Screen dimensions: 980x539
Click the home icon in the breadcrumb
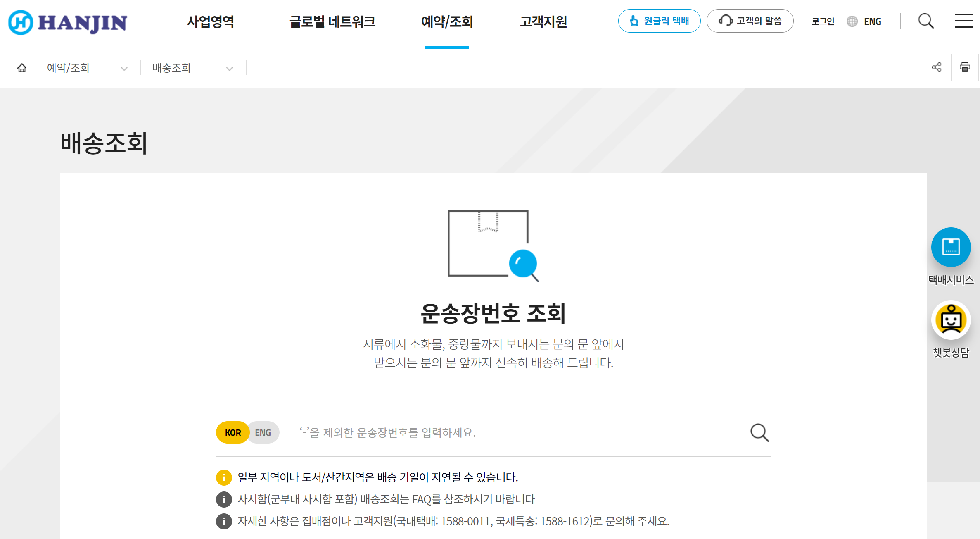coord(21,67)
